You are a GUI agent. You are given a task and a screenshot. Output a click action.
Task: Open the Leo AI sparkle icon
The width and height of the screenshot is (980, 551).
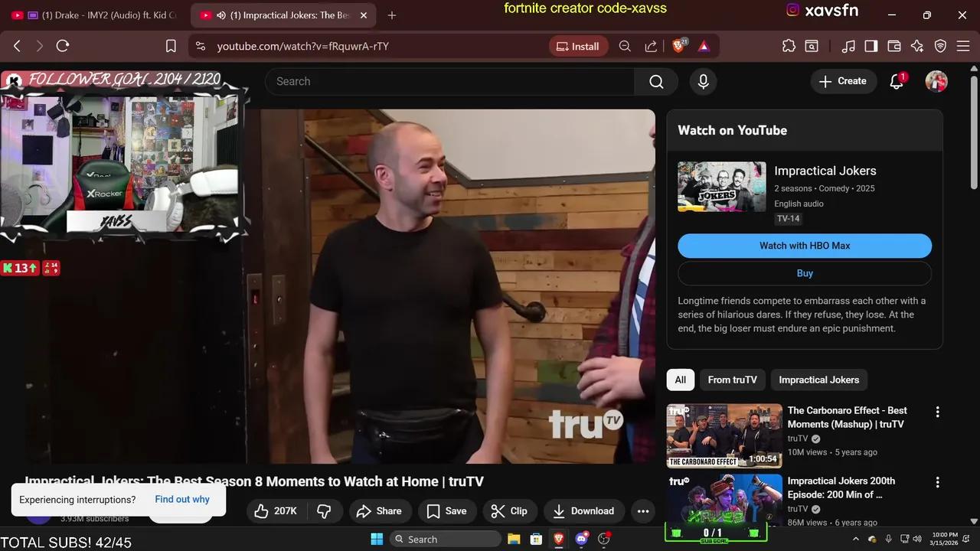(x=917, y=46)
